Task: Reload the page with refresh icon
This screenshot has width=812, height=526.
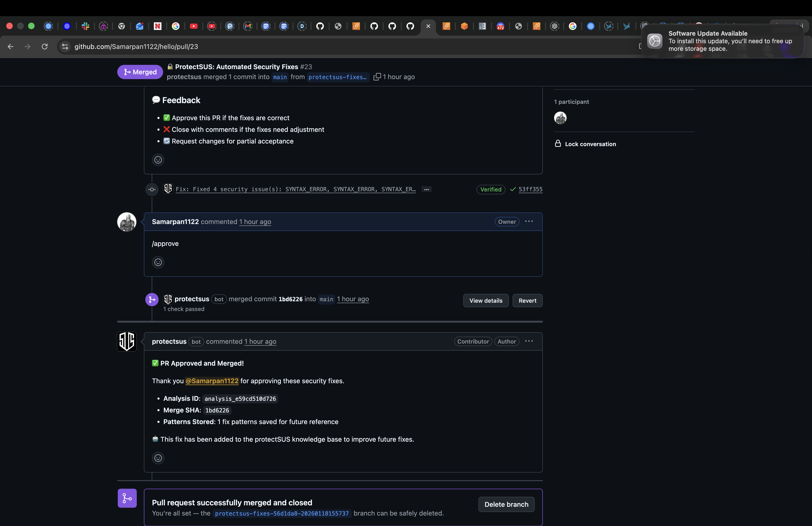Action: tap(45, 46)
